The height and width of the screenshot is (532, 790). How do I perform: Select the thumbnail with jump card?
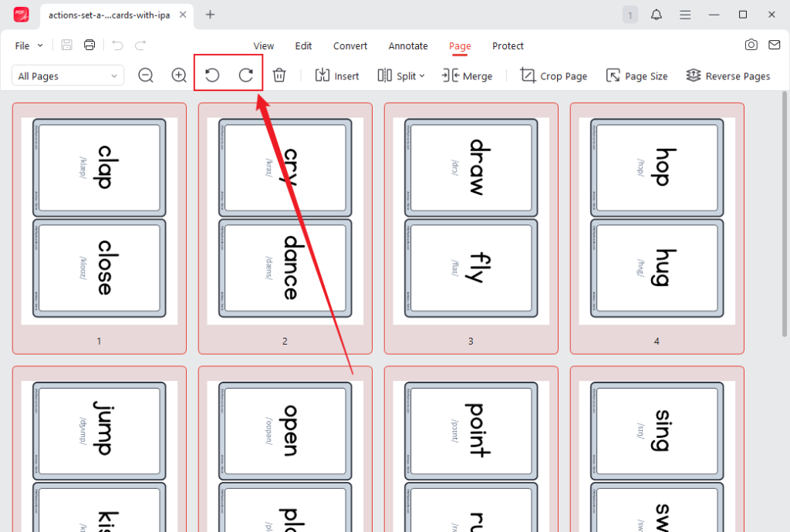point(100,449)
